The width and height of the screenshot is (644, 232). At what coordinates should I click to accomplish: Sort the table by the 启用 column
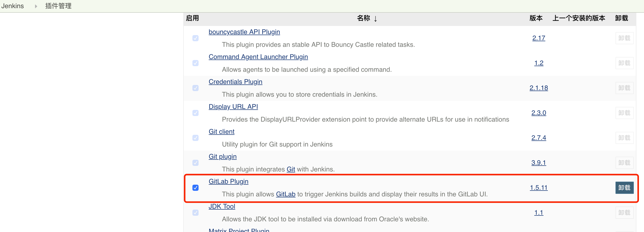(x=192, y=18)
